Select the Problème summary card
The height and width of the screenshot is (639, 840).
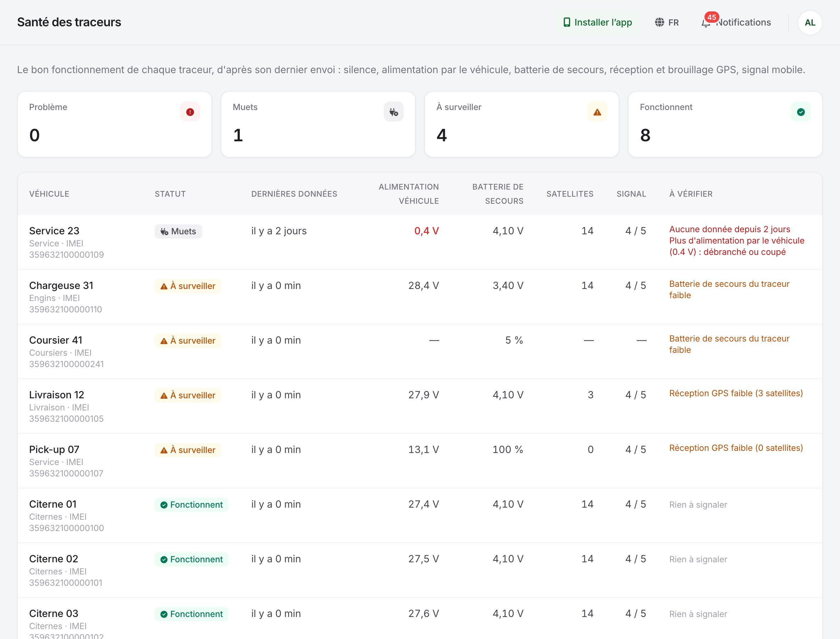[x=115, y=124]
